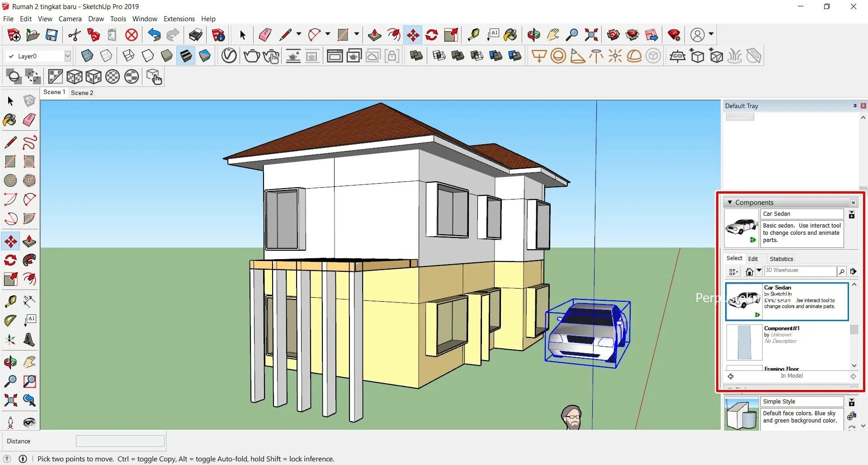868x465 pixels.
Task: Click Zoom Extents in left toolbar
Action: click(x=10, y=400)
